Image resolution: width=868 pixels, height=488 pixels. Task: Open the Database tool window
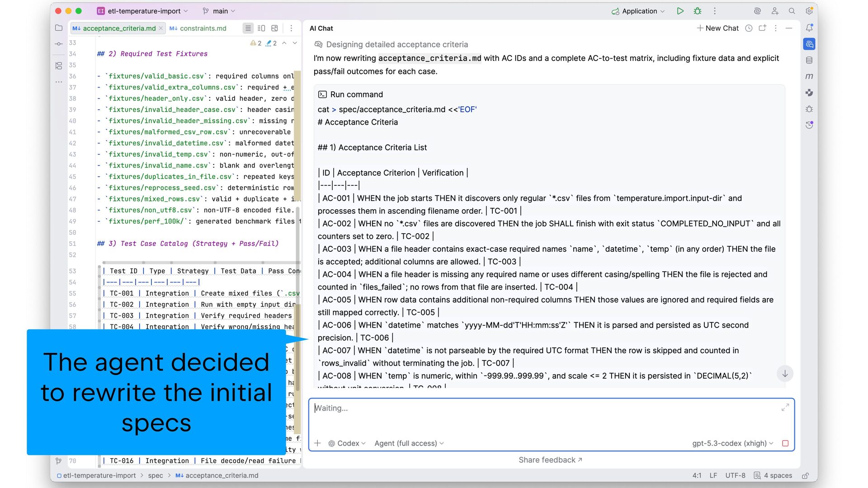tap(809, 60)
